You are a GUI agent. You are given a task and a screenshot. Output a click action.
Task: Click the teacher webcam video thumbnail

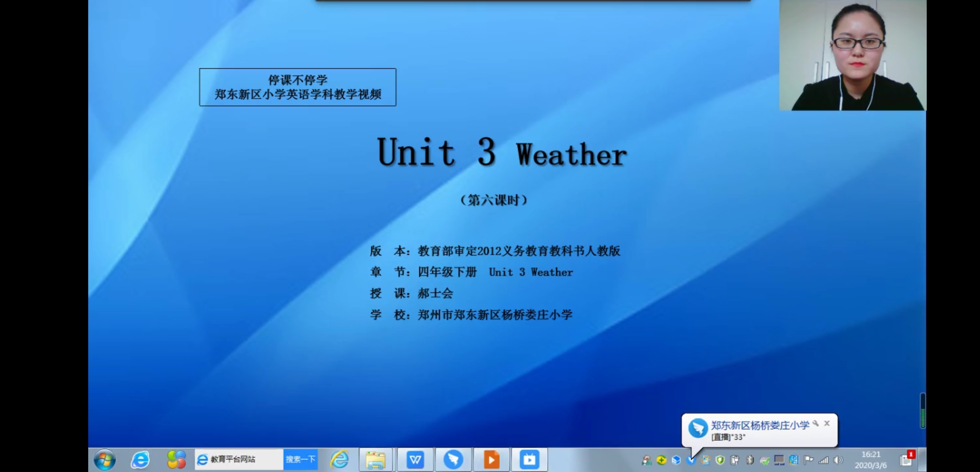(x=852, y=55)
